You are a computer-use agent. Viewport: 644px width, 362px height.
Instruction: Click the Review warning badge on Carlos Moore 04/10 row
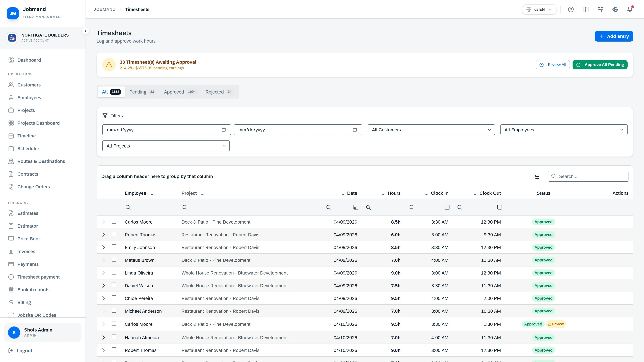point(556,324)
